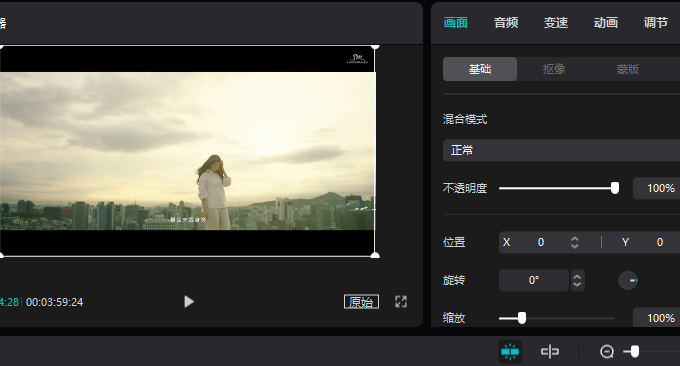Click the total duration 00:03:59:24 text
The width and height of the screenshot is (680, 366).
coord(55,302)
